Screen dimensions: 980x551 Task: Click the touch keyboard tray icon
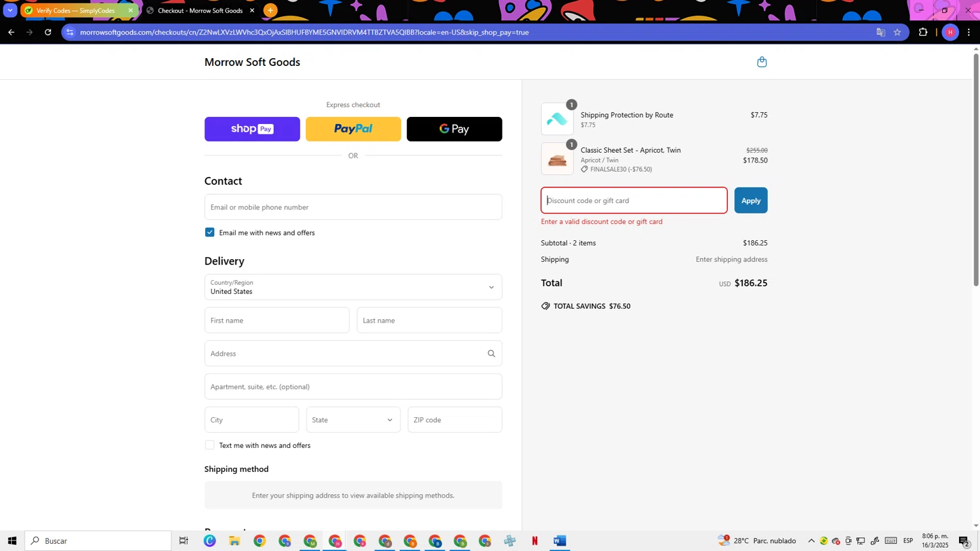(891, 541)
